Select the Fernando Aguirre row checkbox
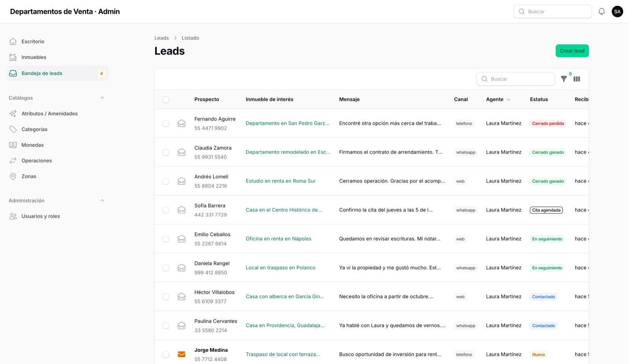 166,124
